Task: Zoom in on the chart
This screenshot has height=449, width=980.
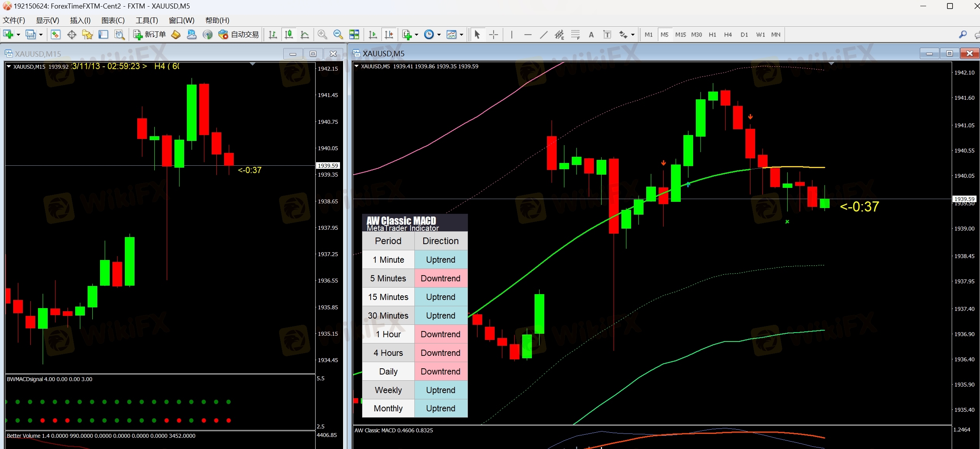Action: 322,35
